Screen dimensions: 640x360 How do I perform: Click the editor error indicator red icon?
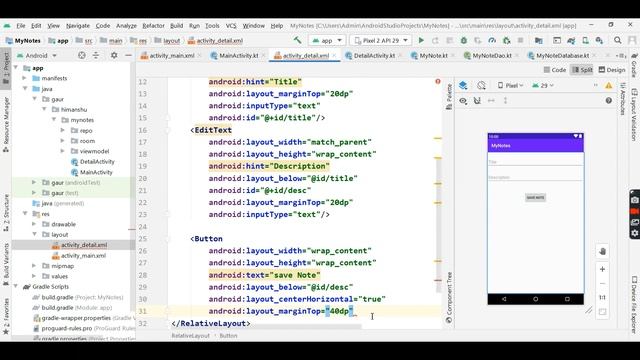(438, 82)
